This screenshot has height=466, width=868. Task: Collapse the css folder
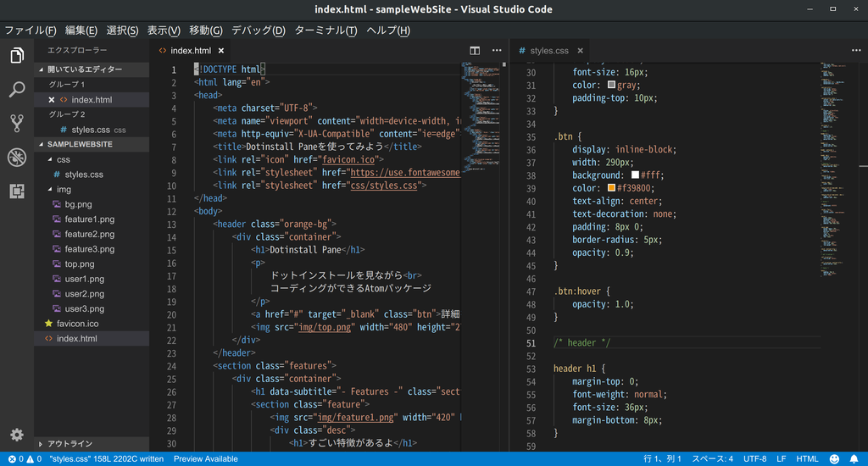50,159
